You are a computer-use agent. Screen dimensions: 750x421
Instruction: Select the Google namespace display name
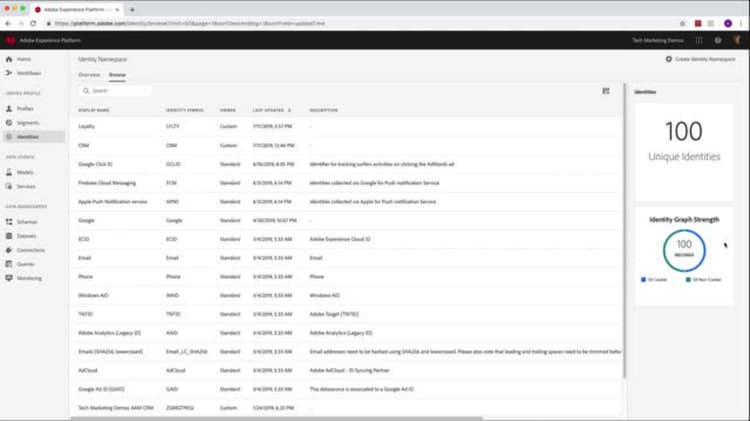[x=86, y=221]
